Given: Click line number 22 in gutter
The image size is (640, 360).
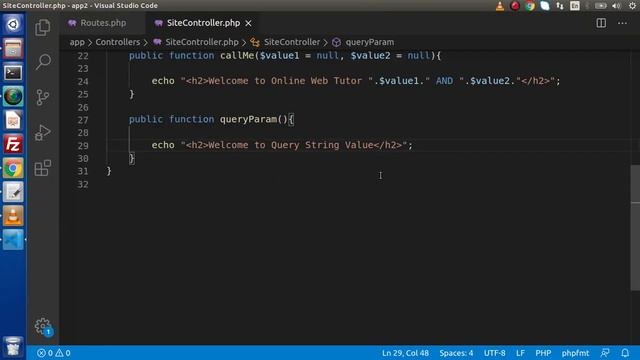Looking at the screenshot, I should [83, 56].
